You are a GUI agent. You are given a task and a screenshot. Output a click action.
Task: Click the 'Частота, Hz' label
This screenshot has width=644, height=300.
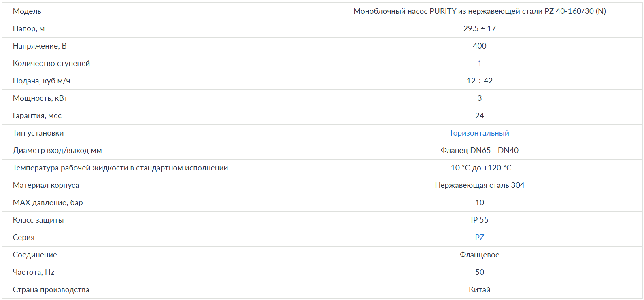point(33,272)
